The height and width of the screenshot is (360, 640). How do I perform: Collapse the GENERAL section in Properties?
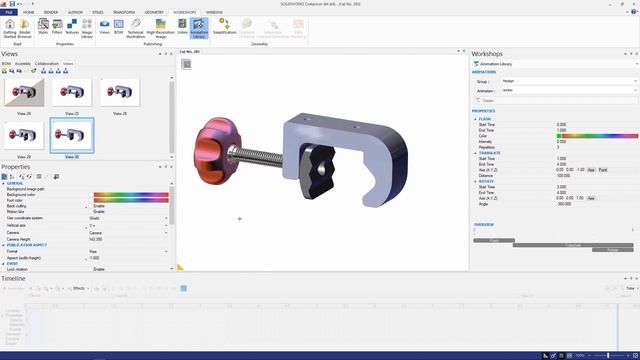3,184
